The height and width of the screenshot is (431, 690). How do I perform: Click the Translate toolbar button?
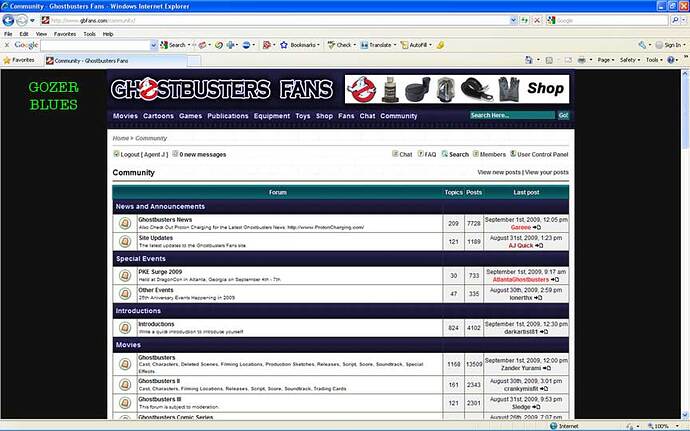tap(376, 45)
